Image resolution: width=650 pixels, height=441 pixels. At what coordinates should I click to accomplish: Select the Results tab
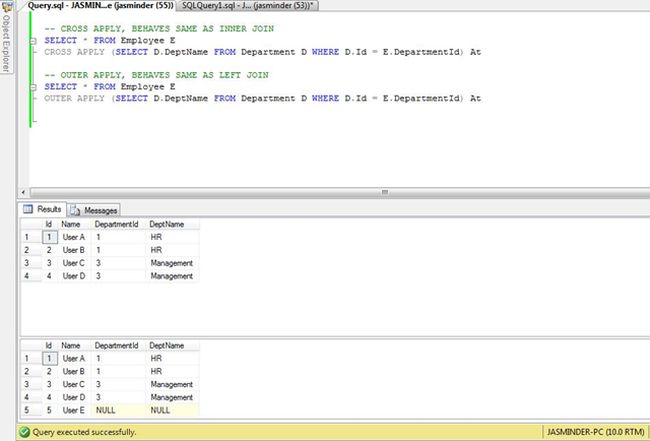click(50, 210)
